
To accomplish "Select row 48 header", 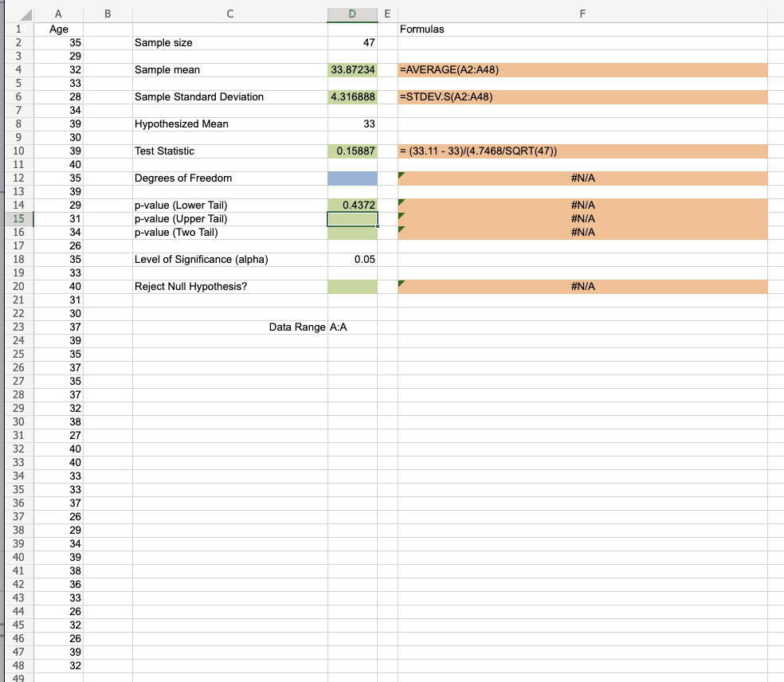I will (18, 665).
